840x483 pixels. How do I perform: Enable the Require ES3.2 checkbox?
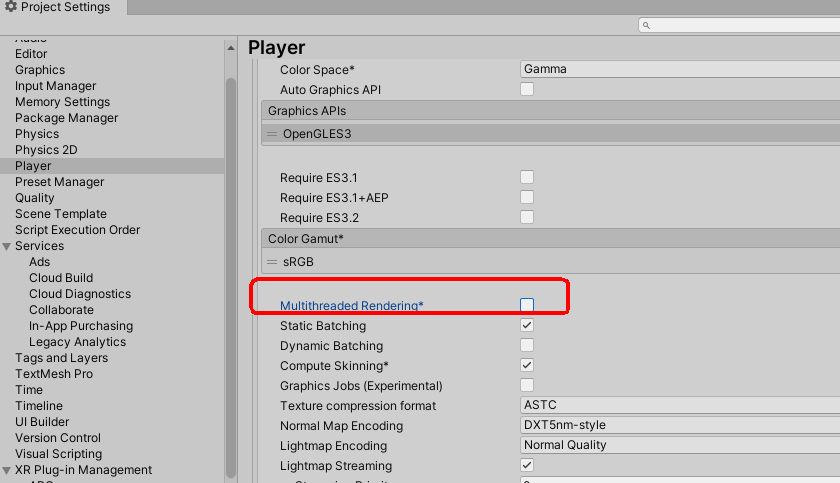[527, 217]
